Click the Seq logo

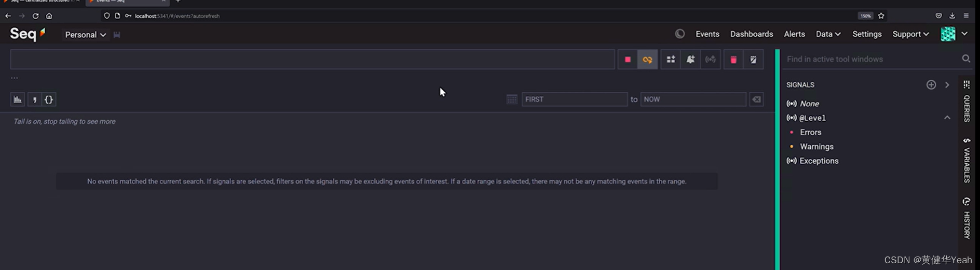(x=28, y=34)
